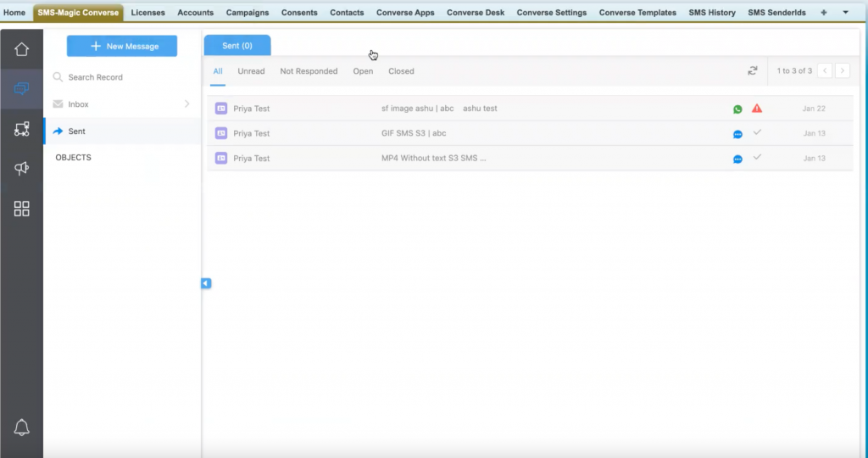
Task: Click the '1 to 3 of 3' pagination text
Action: tap(794, 71)
